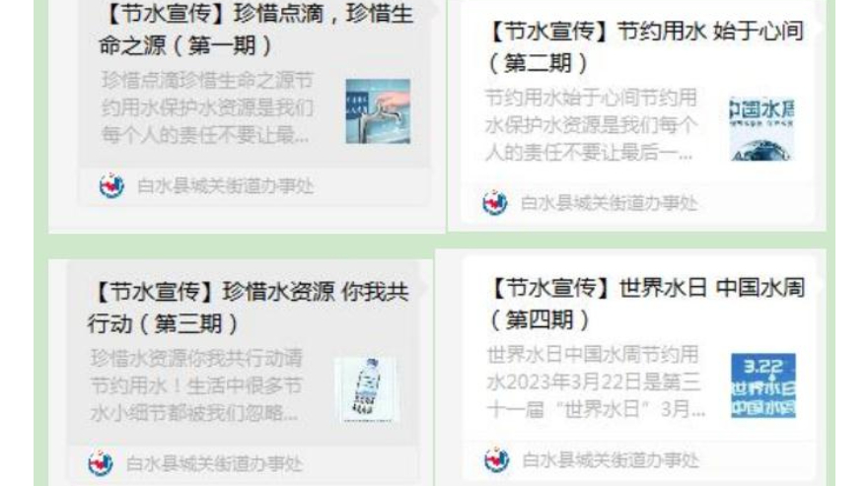
Task: Open article 世界水日 中国水周（第四期）
Action: click(645, 304)
